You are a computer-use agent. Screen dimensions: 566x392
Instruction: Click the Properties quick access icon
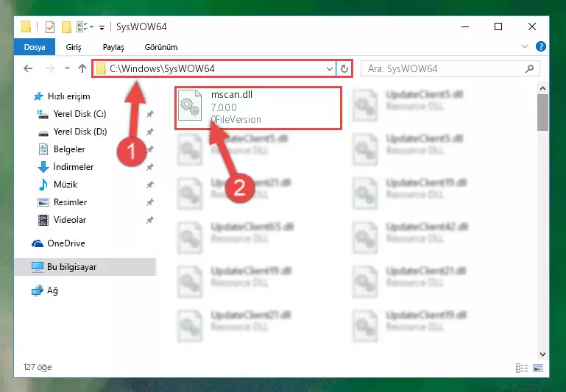pos(50,27)
